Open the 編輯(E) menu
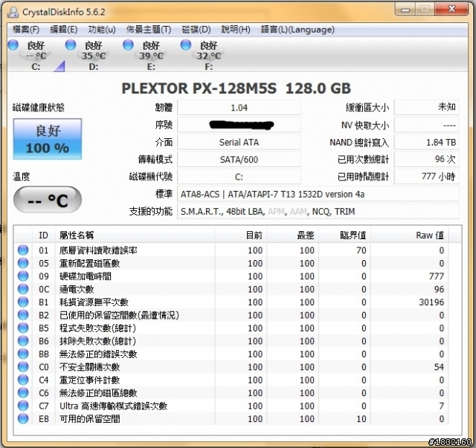 pyautogui.click(x=64, y=30)
